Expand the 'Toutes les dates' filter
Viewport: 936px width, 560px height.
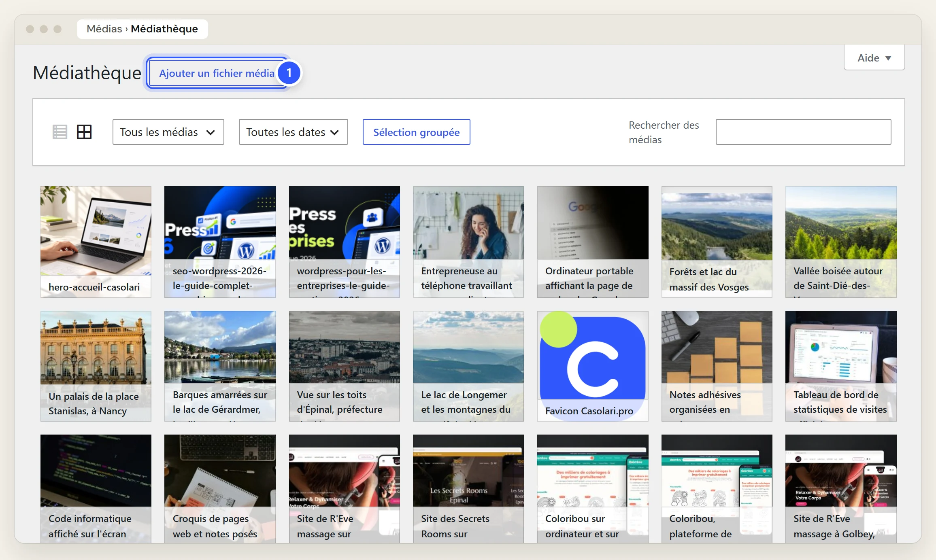(293, 132)
